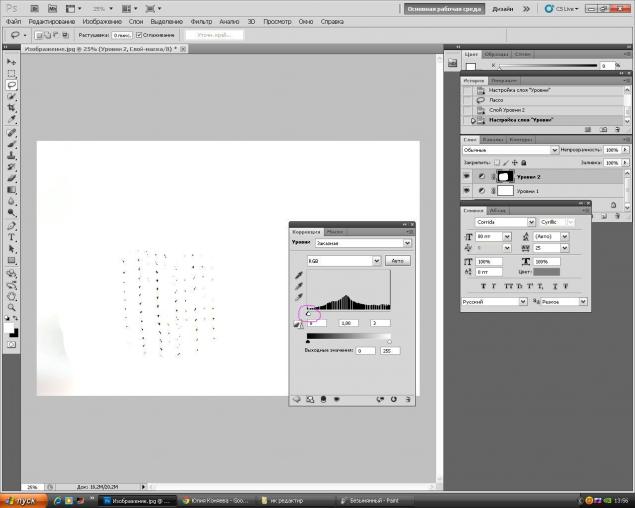Click the Основная рабочая среда workspace button
635x508 pixels.
pyautogui.click(x=444, y=9)
